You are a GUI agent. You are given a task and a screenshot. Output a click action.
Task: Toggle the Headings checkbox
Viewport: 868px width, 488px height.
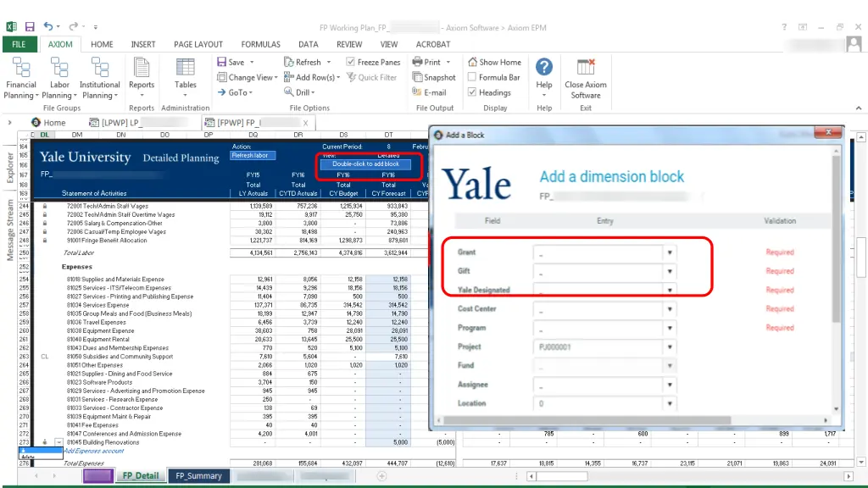click(x=472, y=92)
